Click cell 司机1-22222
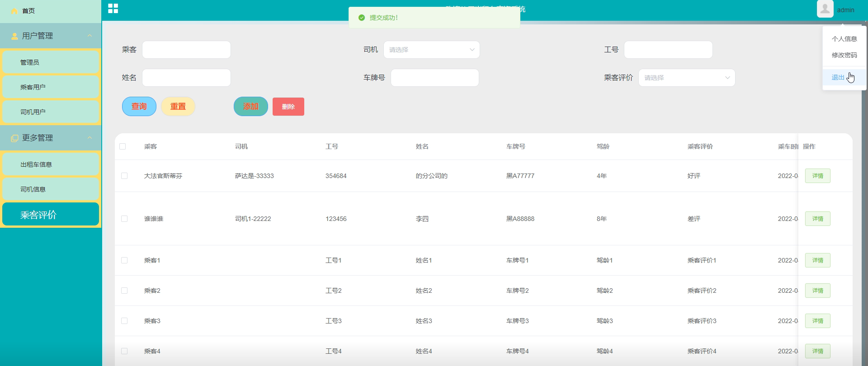 click(253, 219)
